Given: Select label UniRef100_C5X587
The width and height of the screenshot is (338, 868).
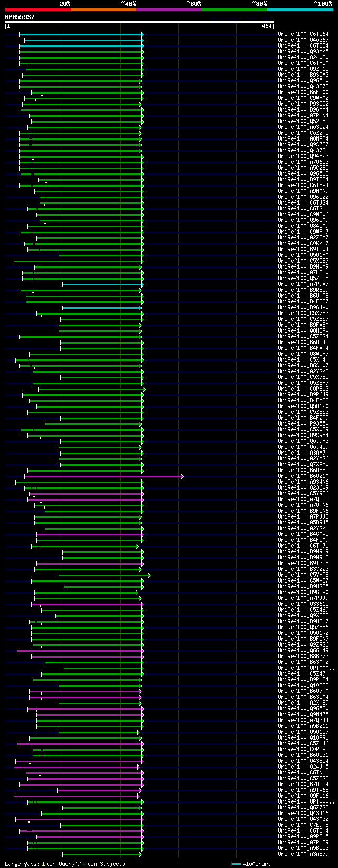Looking at the screenshot, I should [303, 261].
